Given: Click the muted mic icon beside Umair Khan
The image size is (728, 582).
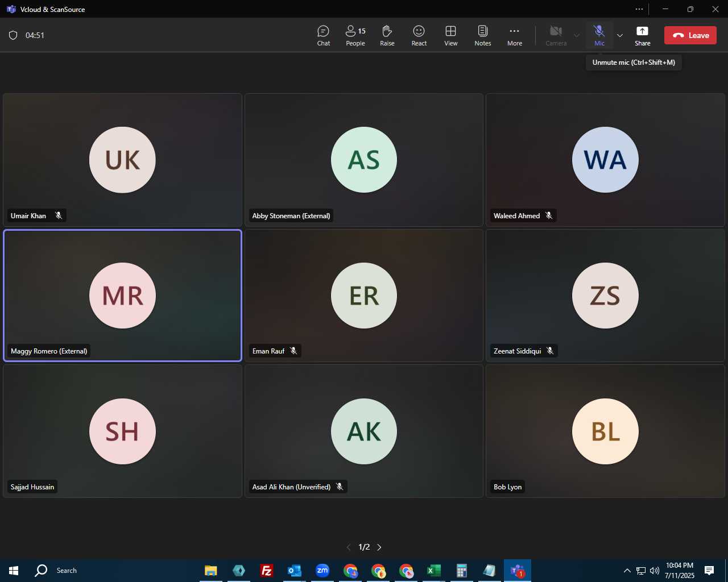Looking at the screenshot, I should pos(59,215).
